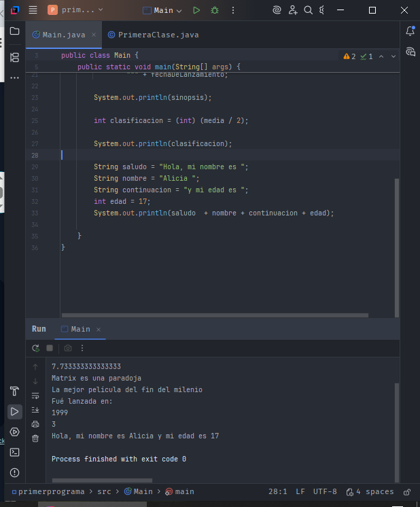Toggle soft-wrap in the Run console
This screenshot has width=420, height=507.
pos(35,396)
